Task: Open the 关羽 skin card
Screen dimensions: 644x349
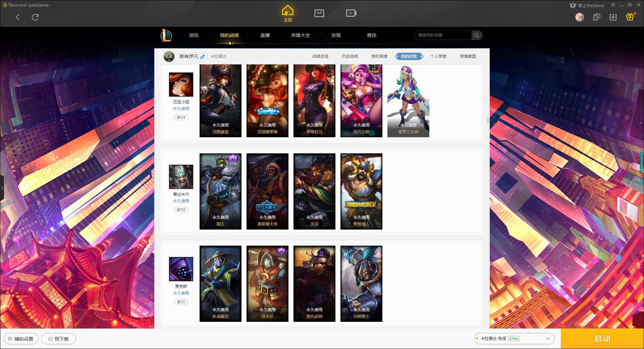Action: click(x=314, y=191)
